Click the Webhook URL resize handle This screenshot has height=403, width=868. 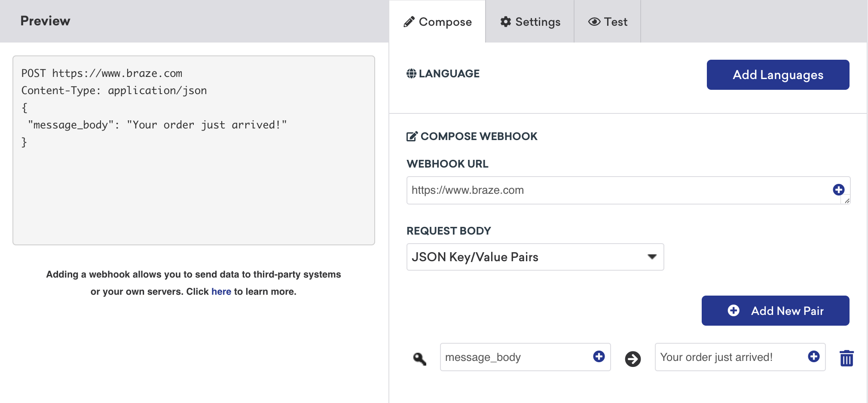pos(847,201)
